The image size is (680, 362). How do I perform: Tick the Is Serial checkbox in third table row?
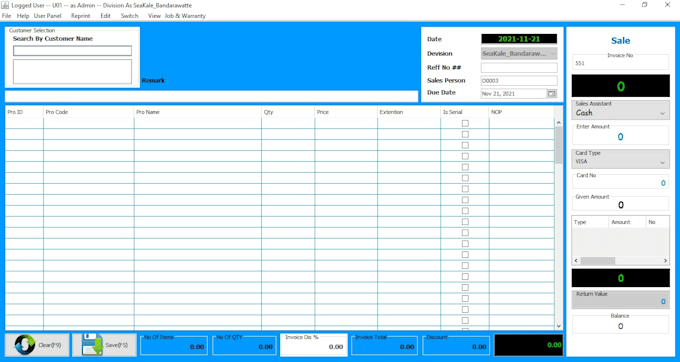tap(465, 145)
